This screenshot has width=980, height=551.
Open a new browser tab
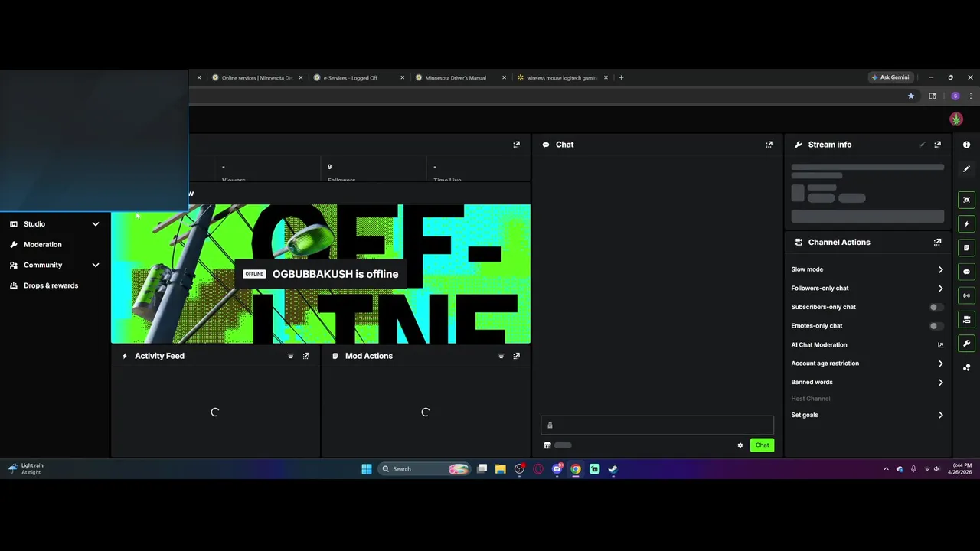pyautogui.click(x=621, y=77)
